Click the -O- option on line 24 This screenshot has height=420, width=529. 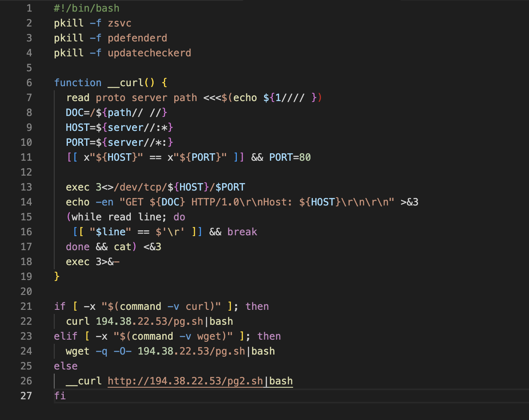123,351
